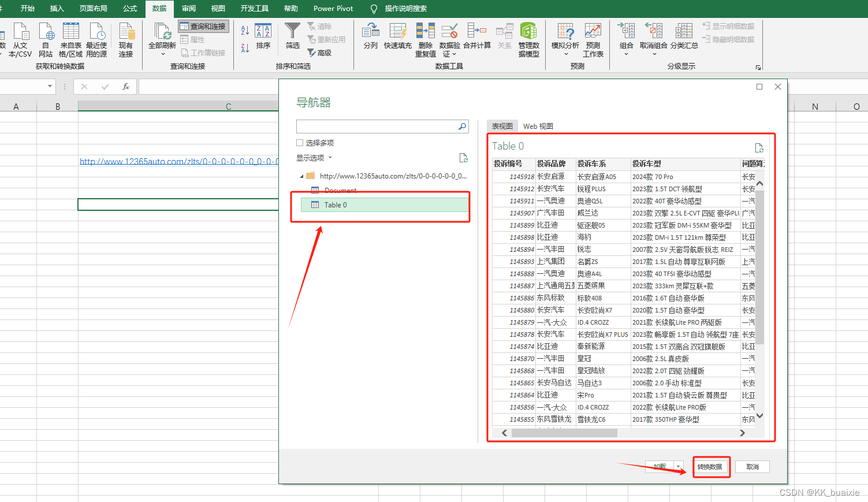Open the Name Box dropdown arrow
The image size is (868, 502).
(x=50, y=87)
